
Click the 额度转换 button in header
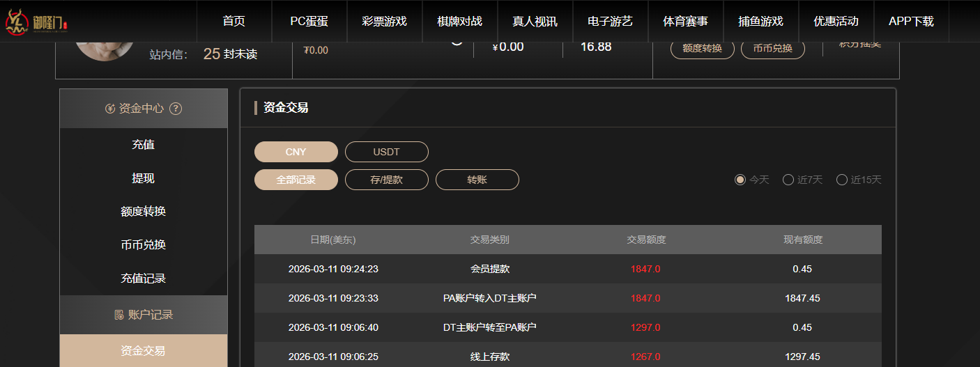(703, 49)
